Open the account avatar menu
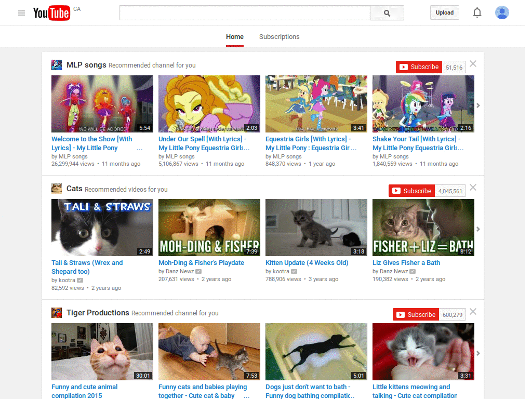Screen dimensions: 532x399 pyautogui.click(x=502, y=12)
